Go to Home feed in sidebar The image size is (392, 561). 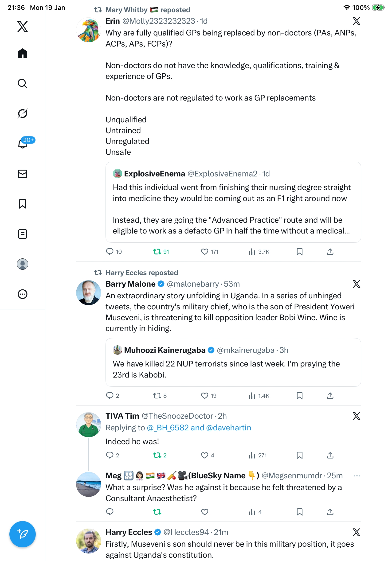tap(22, 54)
